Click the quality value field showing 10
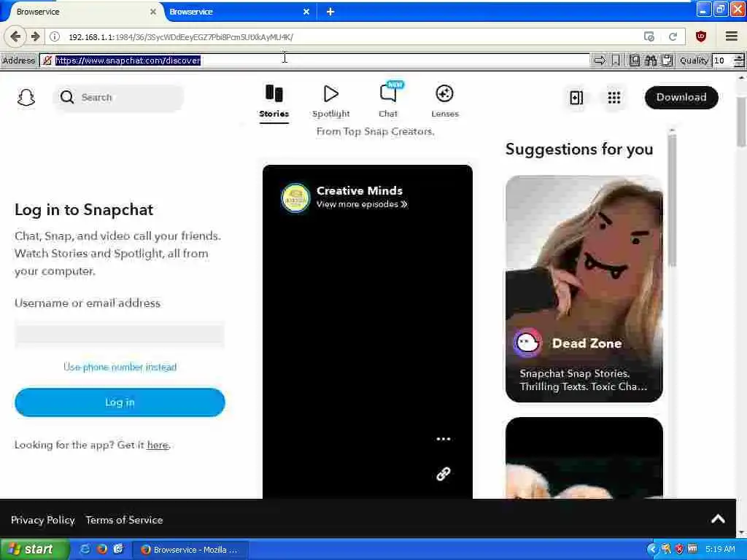747x560 pixels. click(722, 61)
